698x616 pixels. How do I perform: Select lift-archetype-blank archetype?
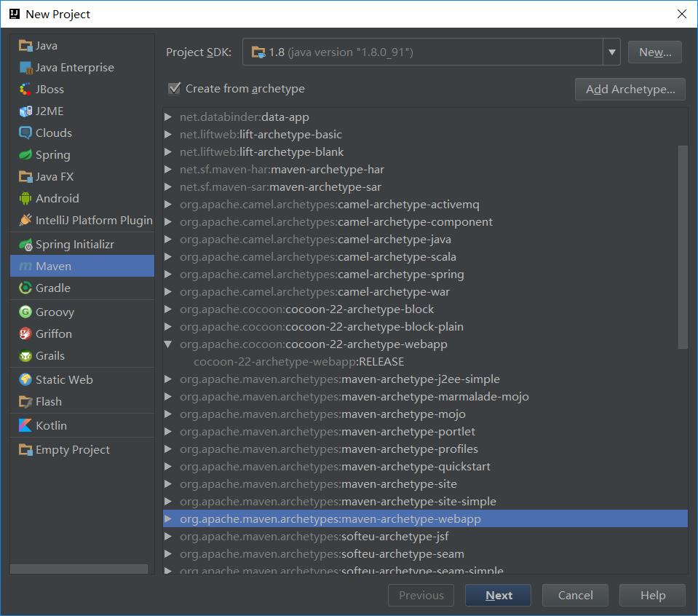point(262,152)
